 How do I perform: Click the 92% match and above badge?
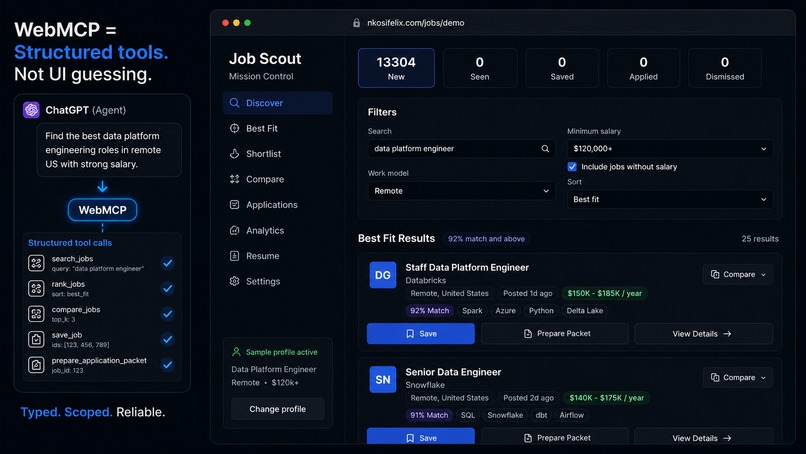486,239
